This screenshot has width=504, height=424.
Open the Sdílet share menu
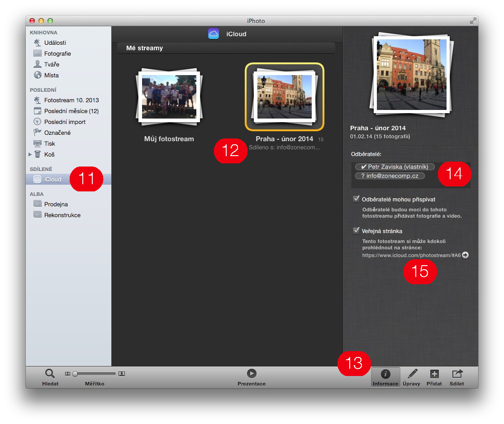457,374
